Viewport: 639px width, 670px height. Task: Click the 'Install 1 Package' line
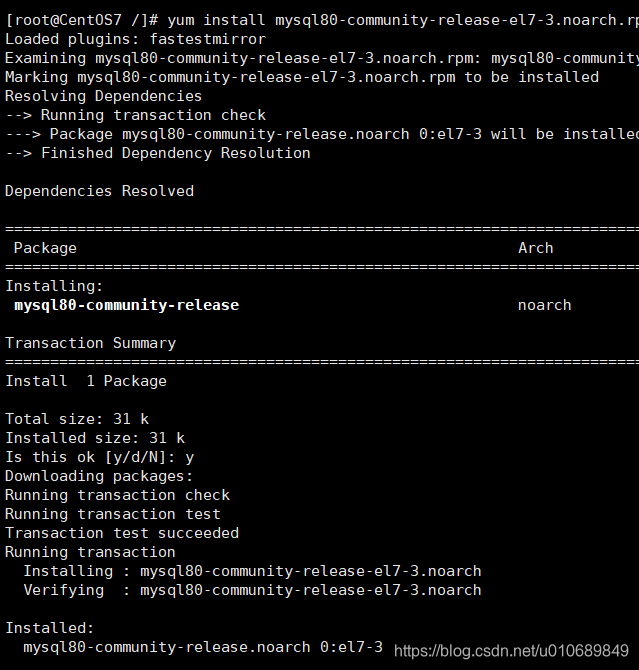click(x=86, y=381)
